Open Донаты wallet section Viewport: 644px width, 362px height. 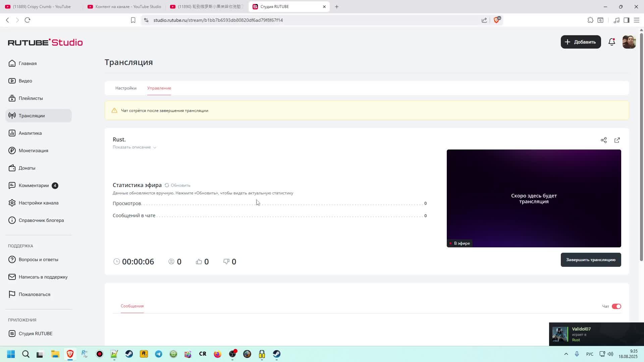click(x=27, y=168)
